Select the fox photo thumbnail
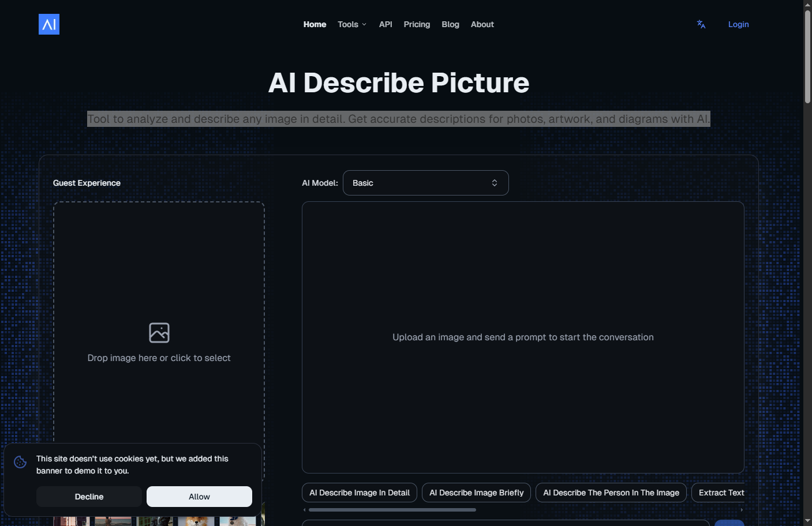This screenshot has width=812, height=526. tap(195, 521)
